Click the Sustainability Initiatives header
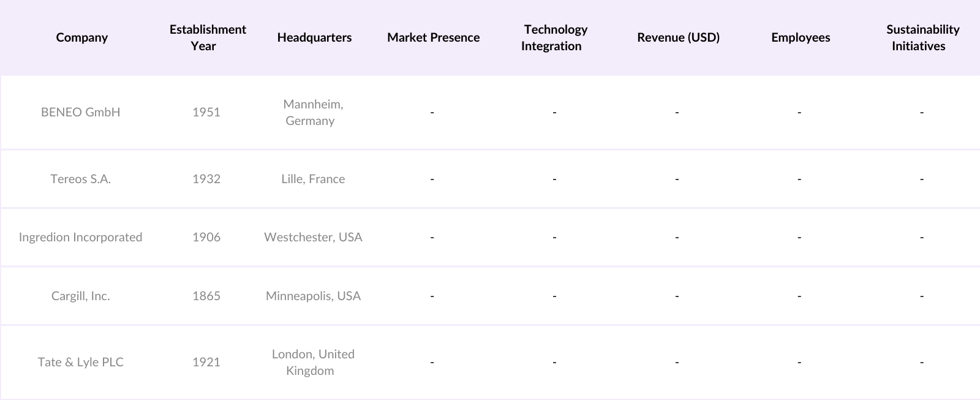The width and height of the screenshot is (980, 400). pyautogui.click(x=922, y=37)
